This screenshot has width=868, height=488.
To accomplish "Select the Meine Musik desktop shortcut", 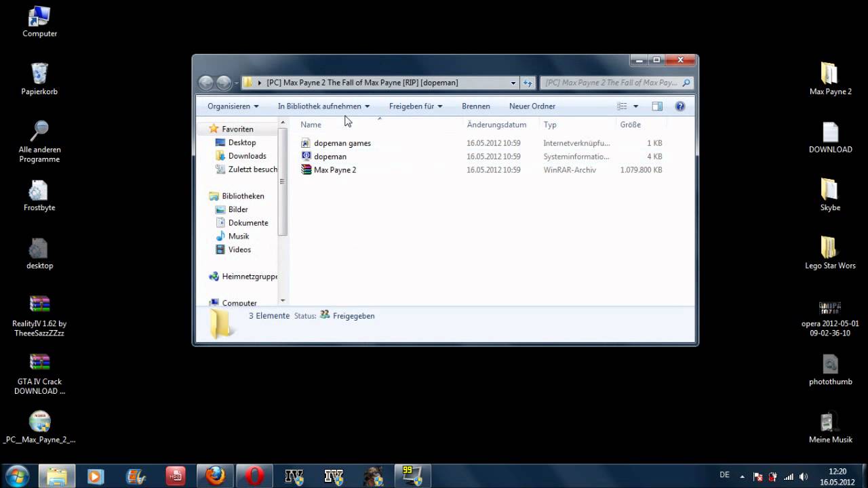I will (x=830, y=428).
